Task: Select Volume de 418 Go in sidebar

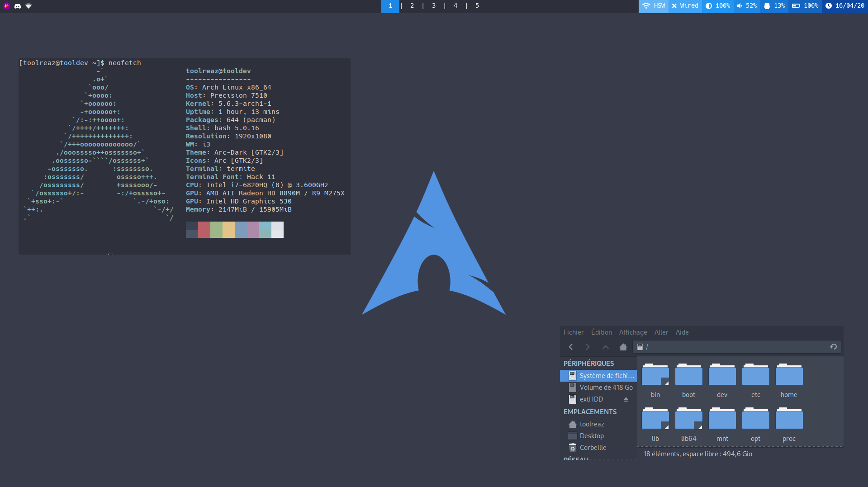Action: [598, 388]
